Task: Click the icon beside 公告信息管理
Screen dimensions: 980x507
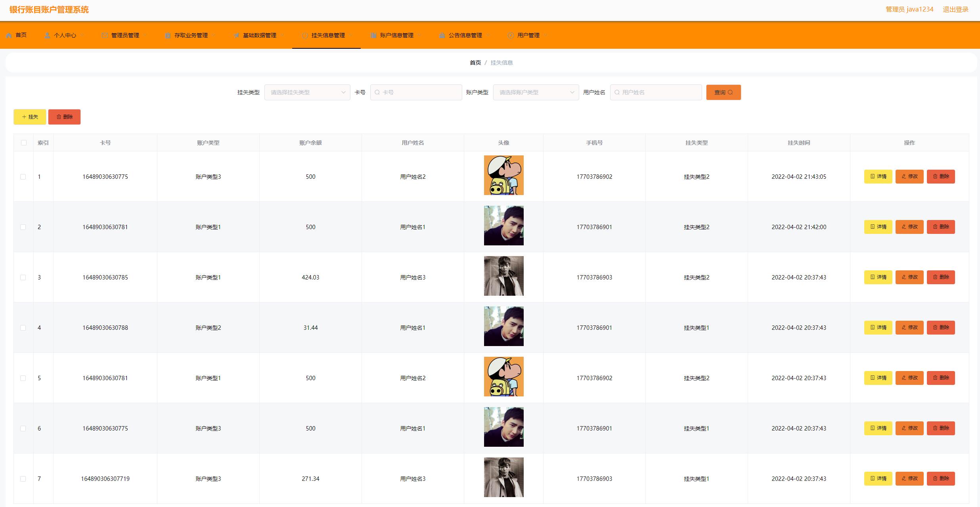Action: coord(442,35)
